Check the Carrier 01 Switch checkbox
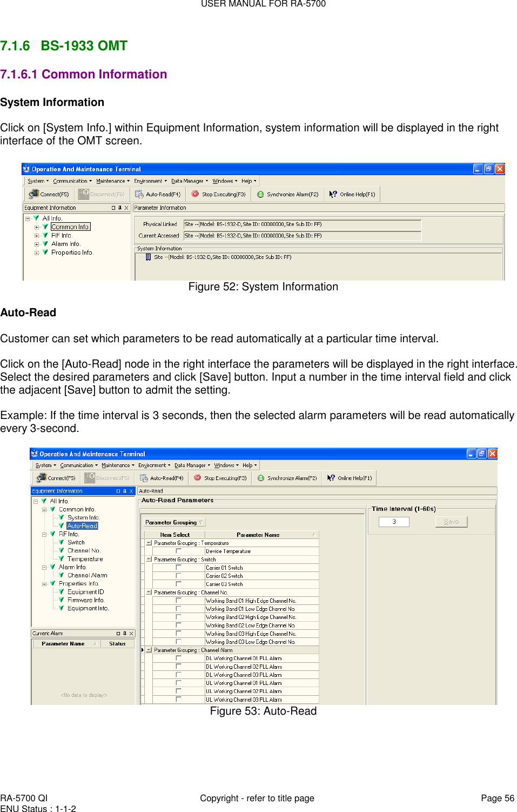This screenshot has width=517, height=812. 178,568
